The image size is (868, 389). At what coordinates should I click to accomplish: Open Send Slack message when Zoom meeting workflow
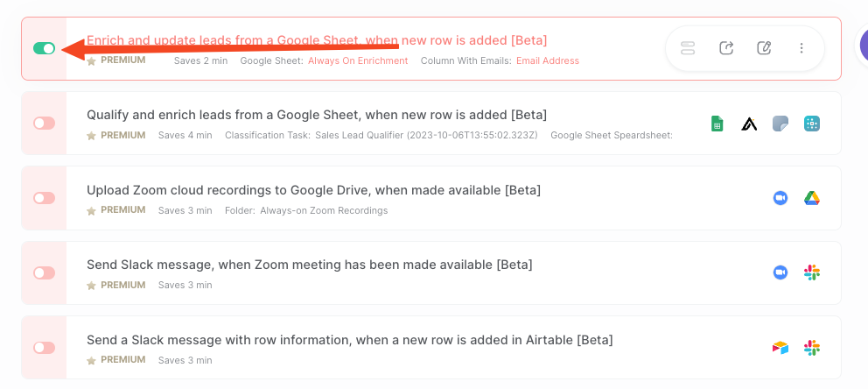[310, 265]
